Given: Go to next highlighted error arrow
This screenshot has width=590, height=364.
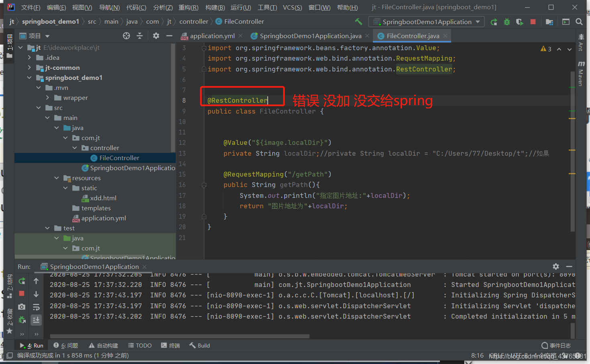Looking at the screenshot, I should click(570, 49).
